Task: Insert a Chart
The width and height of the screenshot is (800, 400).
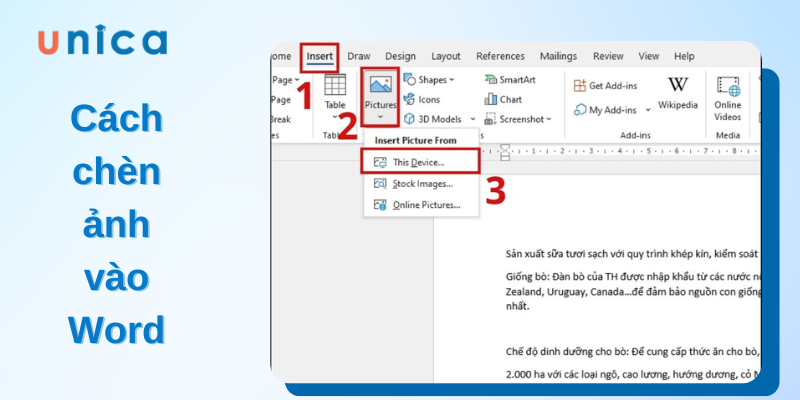Action: coord(503,99)
